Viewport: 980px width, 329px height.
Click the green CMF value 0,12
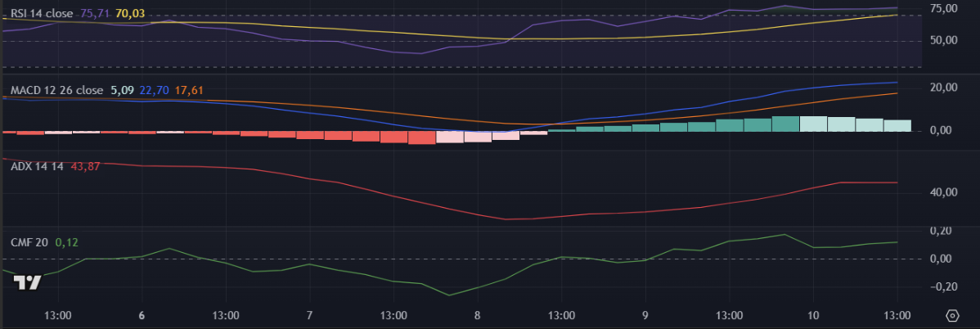click(65, 243)
